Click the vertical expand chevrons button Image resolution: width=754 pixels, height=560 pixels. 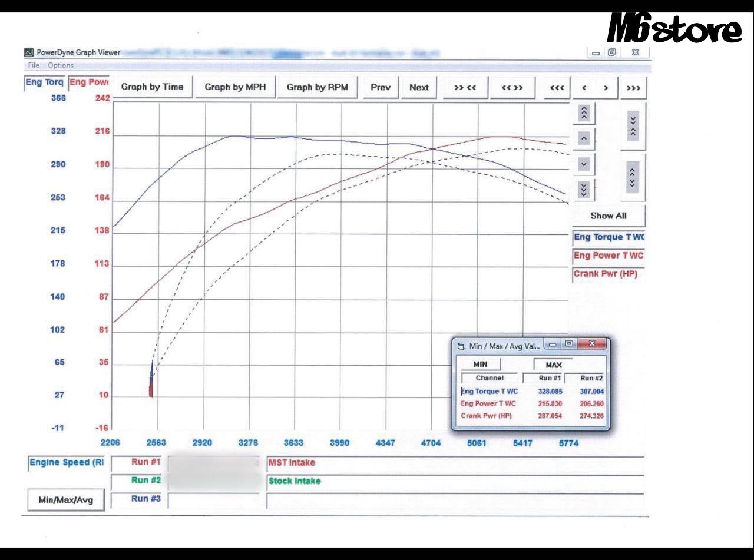(x=634, y=177)
